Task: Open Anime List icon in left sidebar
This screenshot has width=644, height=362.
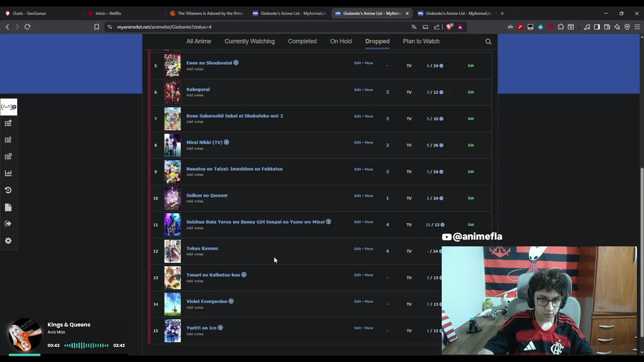Action: point(8,140)
